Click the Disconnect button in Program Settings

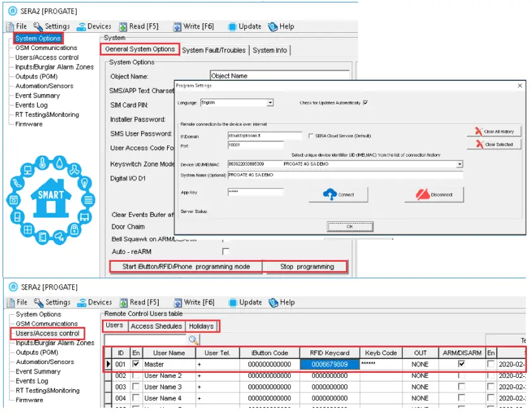point(434,195)
